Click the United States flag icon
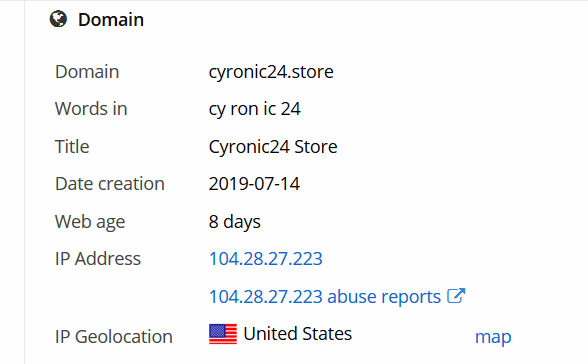This screenshot has width=588, height=364. click(223, 334)
